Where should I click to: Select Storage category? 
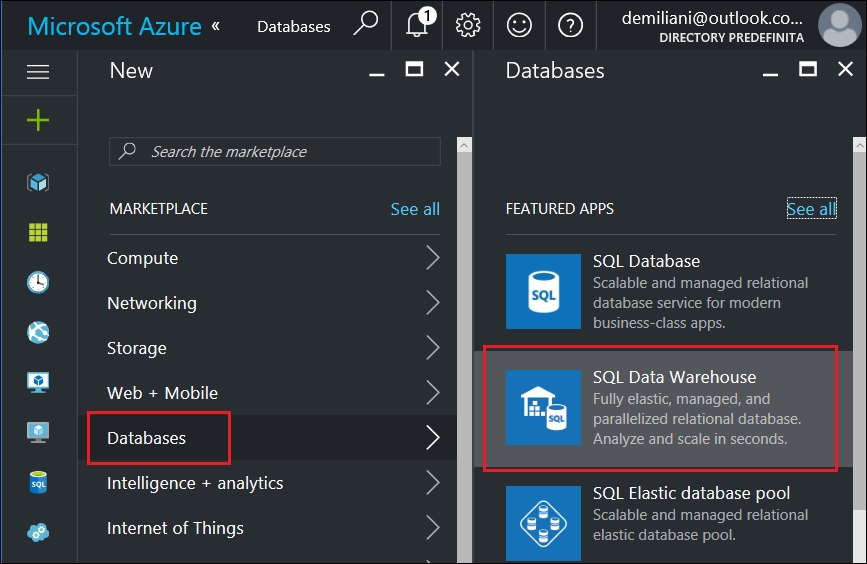click(137, 348)
